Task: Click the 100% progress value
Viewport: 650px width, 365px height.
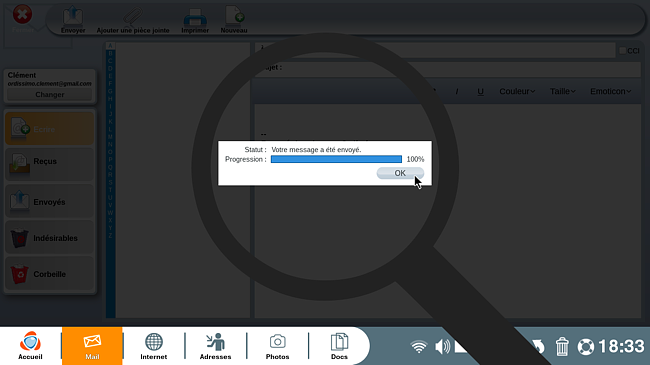Action: coord(415,159)
